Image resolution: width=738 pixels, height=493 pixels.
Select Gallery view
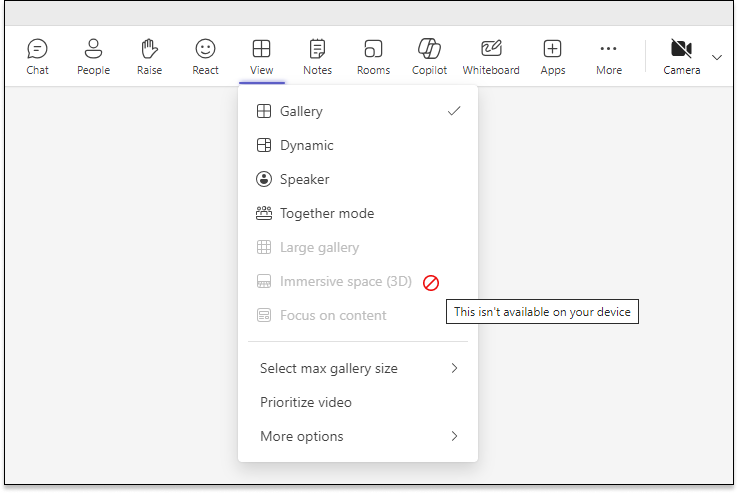pos(358,111)
